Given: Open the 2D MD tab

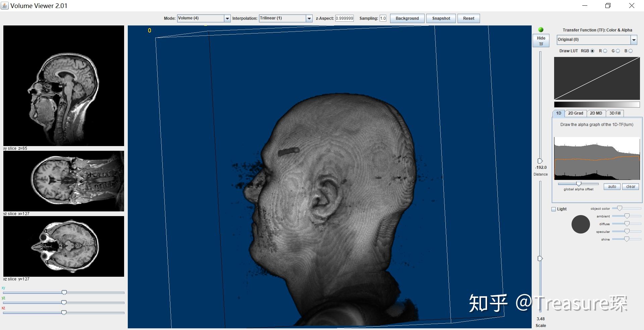Looking at the screenshot, I should pos(596,113).
